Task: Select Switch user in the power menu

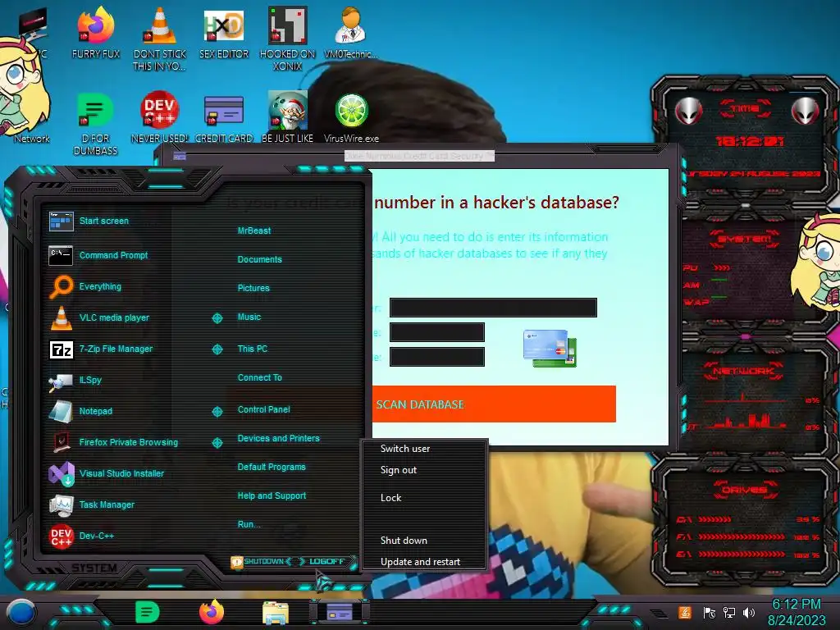Action: click(405, 449)
